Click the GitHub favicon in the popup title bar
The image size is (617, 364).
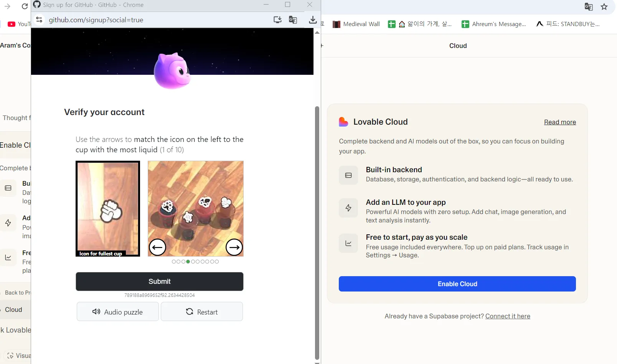[37, 5]
